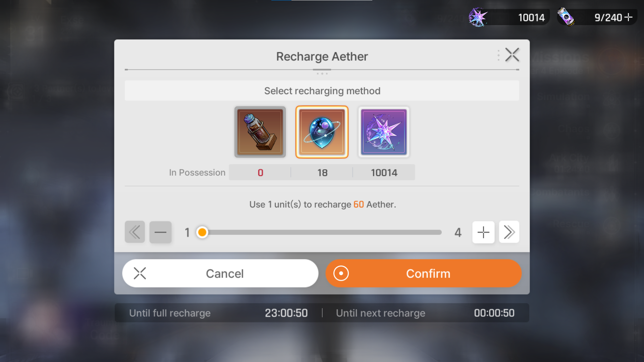Click the 9/240 Aether counter
644x362 pixels.
pyautogui.click(x=608, y=17)
